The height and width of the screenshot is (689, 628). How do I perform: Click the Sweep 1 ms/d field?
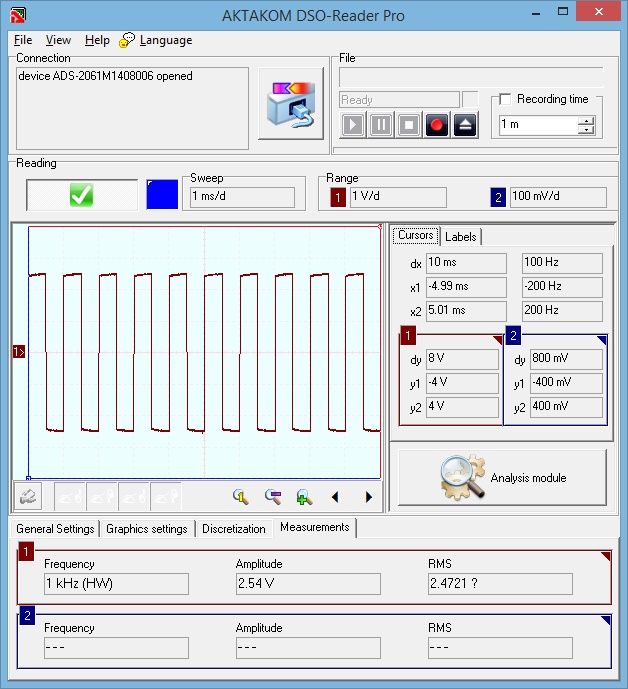click(242, 197)
